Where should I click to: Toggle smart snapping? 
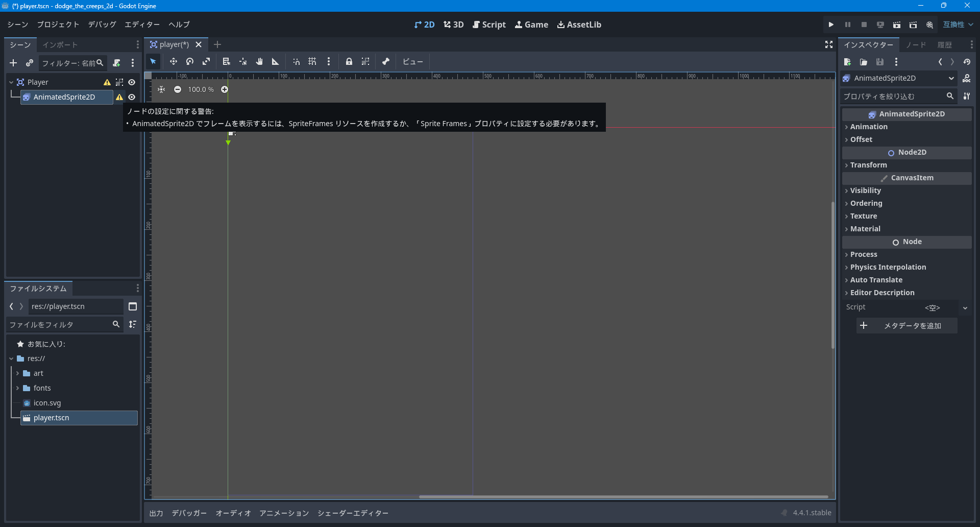(x=296, y=62)
